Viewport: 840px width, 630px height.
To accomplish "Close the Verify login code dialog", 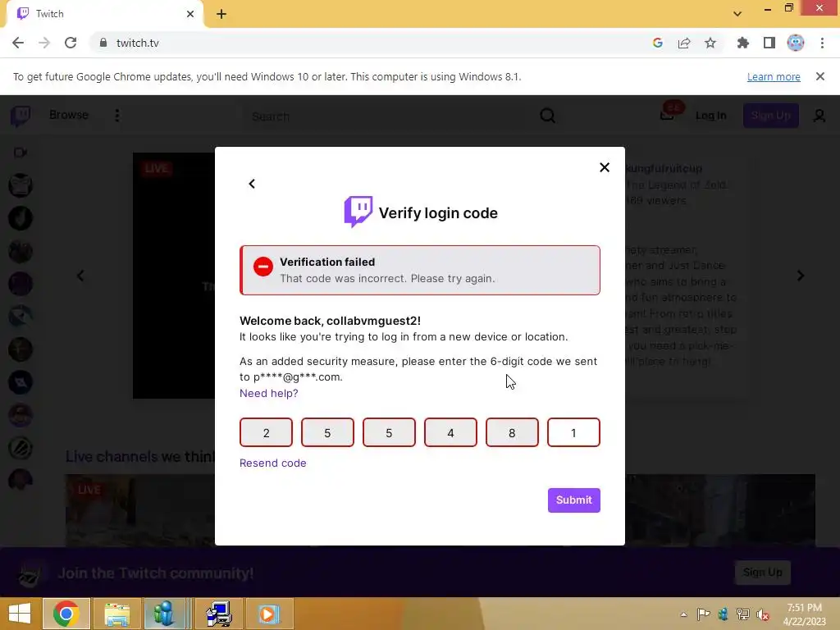I will [605, 167].
